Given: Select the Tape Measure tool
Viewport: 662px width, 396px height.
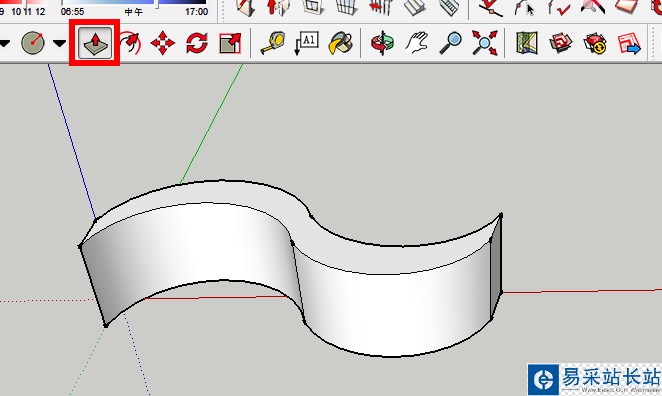Looking at the screenshot, I should 272,43.
